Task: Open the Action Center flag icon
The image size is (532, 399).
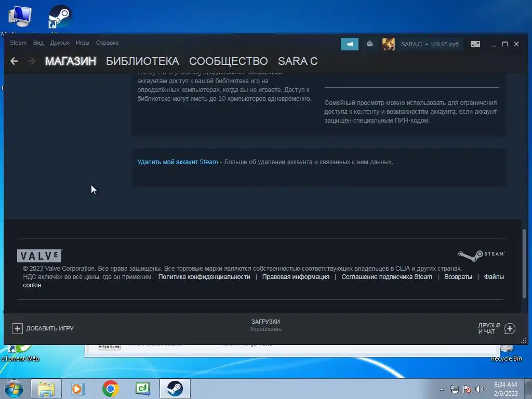Action: pos(467,389)
